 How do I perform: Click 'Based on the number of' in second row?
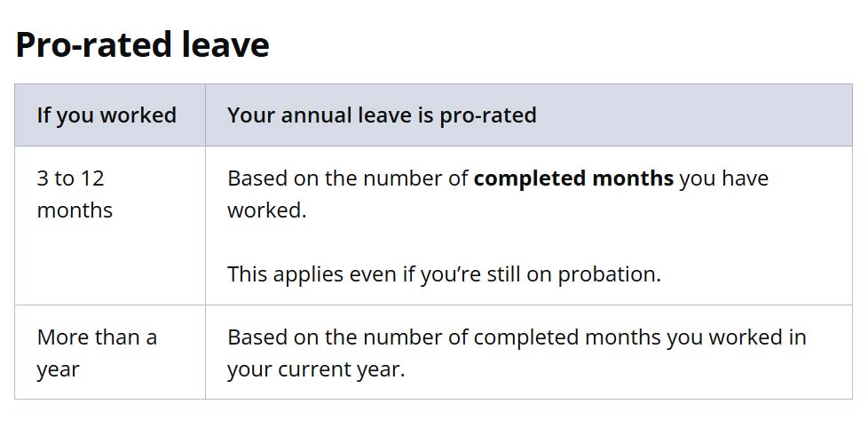click(348, 337)
